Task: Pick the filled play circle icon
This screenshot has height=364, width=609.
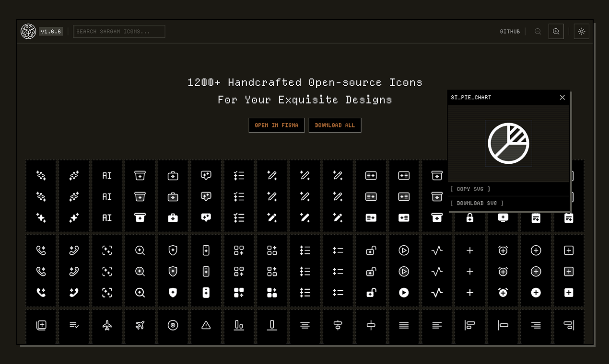Action: pyautogui.click(x=404, y=293)
